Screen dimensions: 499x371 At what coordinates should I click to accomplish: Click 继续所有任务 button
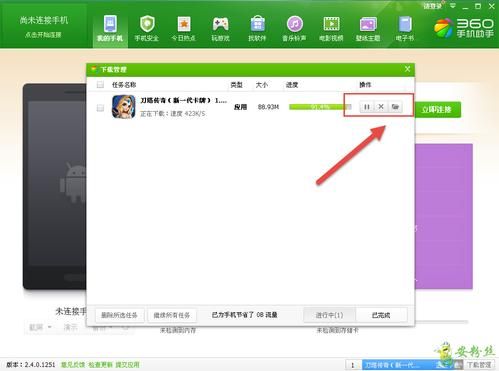click(172, 315)
